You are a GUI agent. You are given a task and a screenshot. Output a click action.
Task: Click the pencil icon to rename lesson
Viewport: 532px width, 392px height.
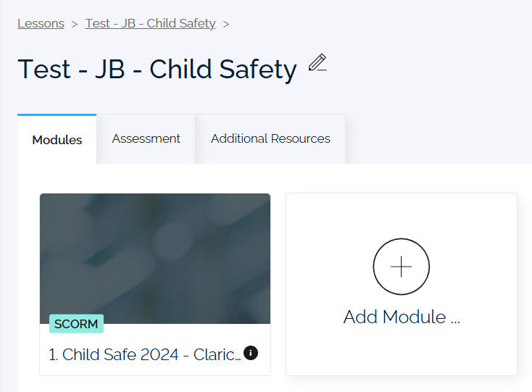coord(317,62)
